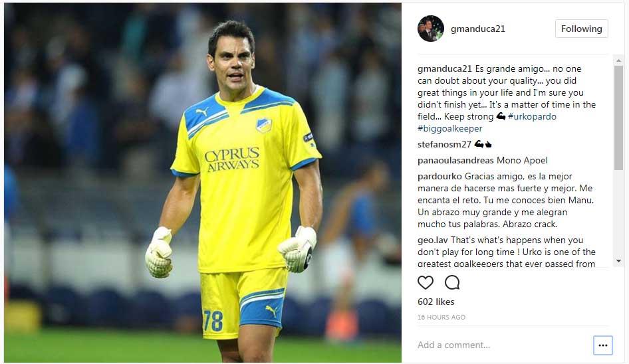View the 602 likes list

(x=436, y=302)
